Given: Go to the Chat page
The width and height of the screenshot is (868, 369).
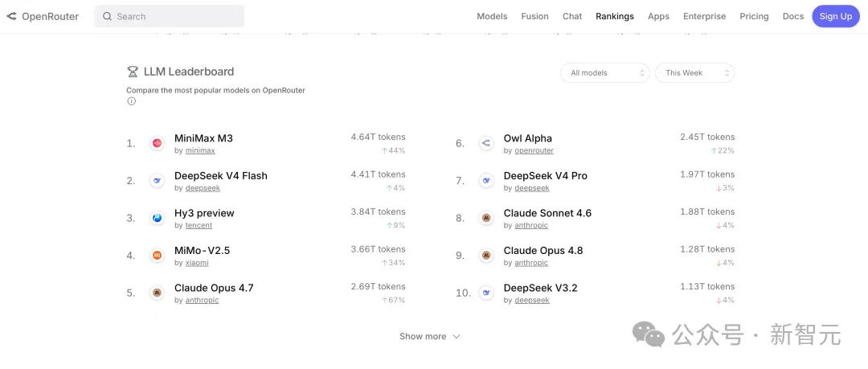Looking at the screenshot, I should (x=572, y=17).
